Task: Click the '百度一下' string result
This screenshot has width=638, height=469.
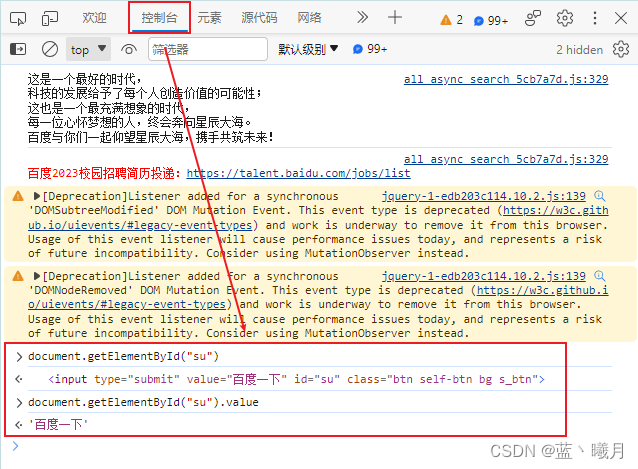Action: (x=58, y=425)
